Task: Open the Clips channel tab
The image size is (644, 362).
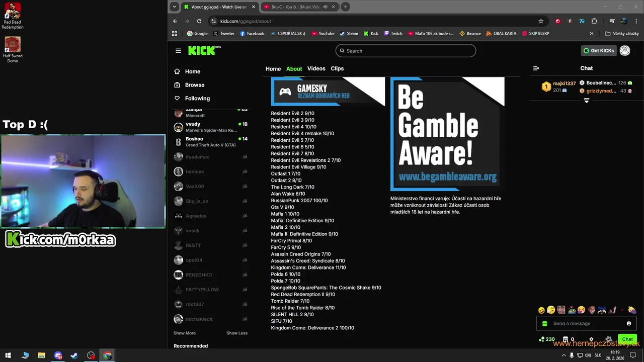Action: click(337, 68)
